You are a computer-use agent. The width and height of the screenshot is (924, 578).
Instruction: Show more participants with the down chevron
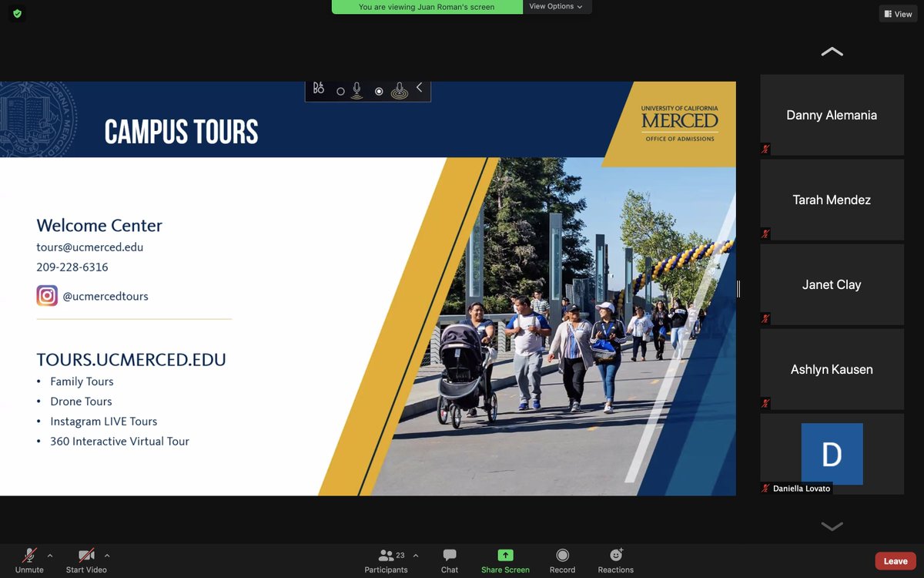click(x=832, y=526)
